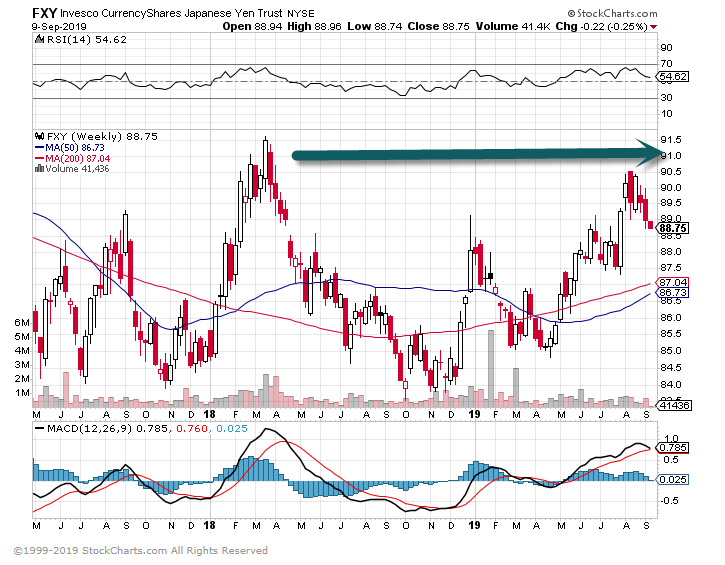Select the FXY (Weekly) 88.75 legend
725x565 pixels.
click(102, 136)
